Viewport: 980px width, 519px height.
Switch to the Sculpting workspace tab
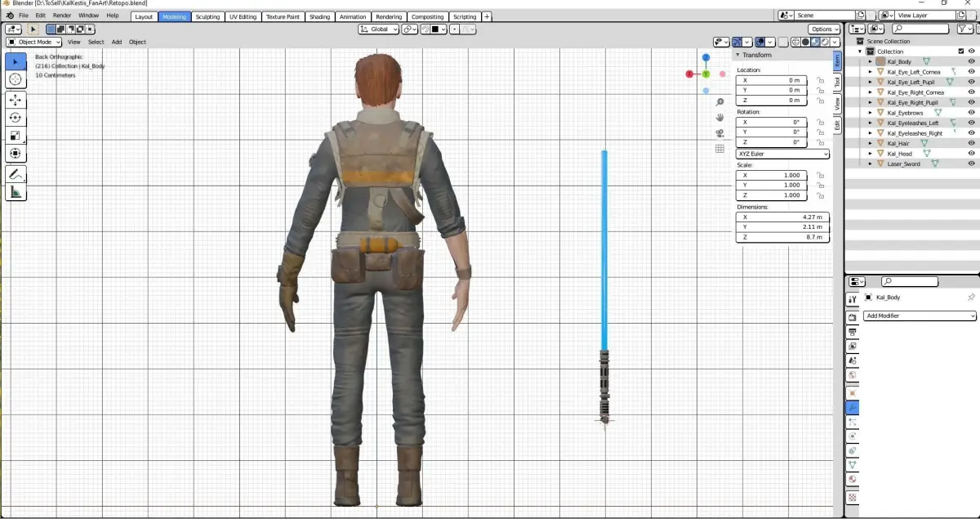click(207, 16)
